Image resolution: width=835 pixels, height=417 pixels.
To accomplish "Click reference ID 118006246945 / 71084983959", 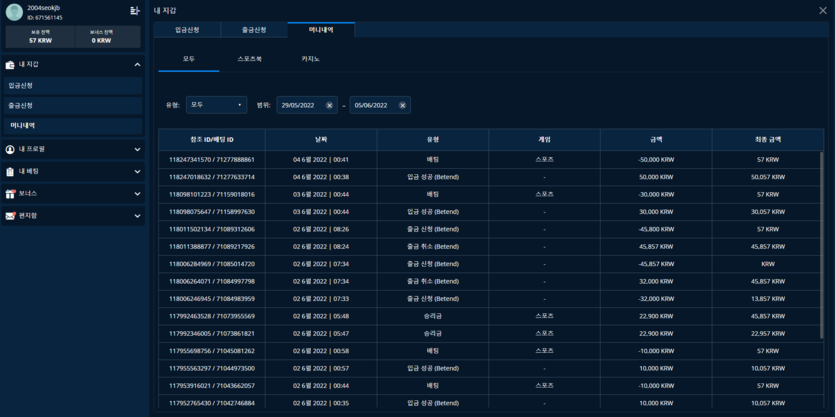I will 211,299.
